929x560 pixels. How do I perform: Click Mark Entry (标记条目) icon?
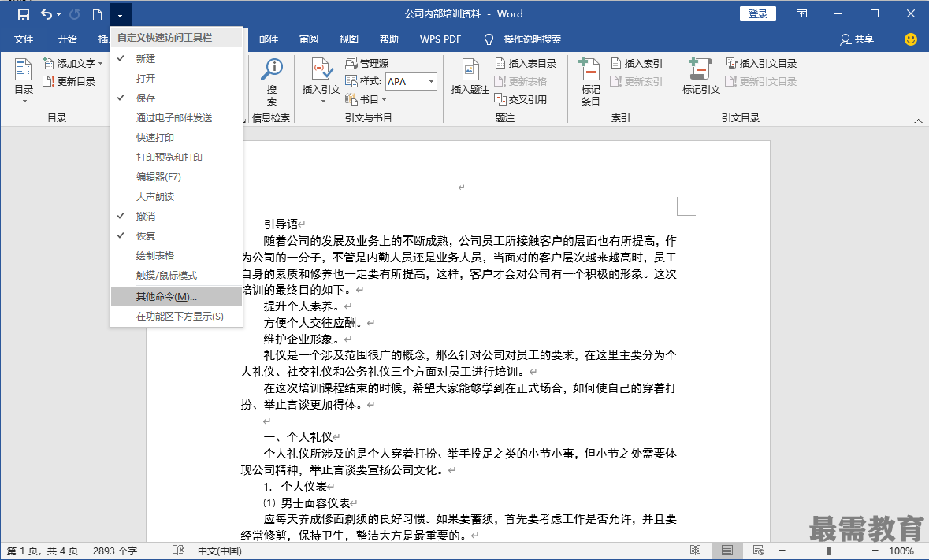(x=590, y=69)
